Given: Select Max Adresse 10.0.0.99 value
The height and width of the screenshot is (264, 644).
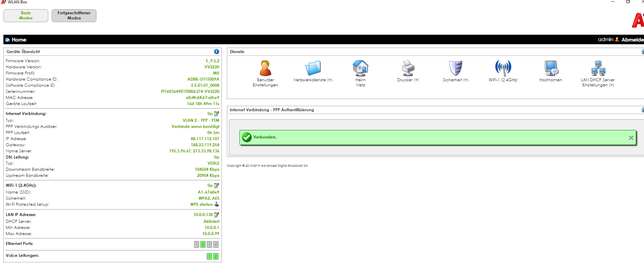Looking at the screenshot, I should pyautogui.click(x=211, y=234).
